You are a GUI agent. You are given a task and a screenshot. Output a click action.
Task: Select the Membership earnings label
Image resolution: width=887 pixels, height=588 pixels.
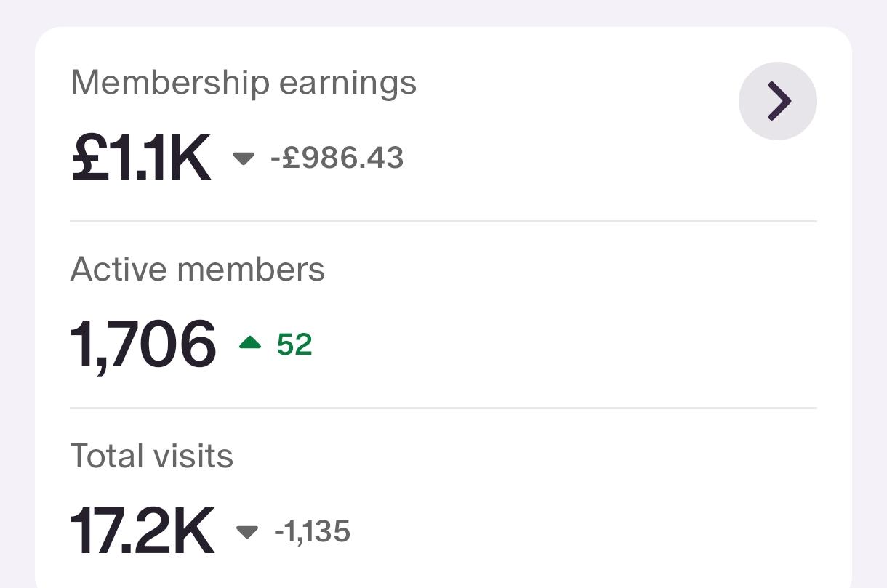pos(244,82)
